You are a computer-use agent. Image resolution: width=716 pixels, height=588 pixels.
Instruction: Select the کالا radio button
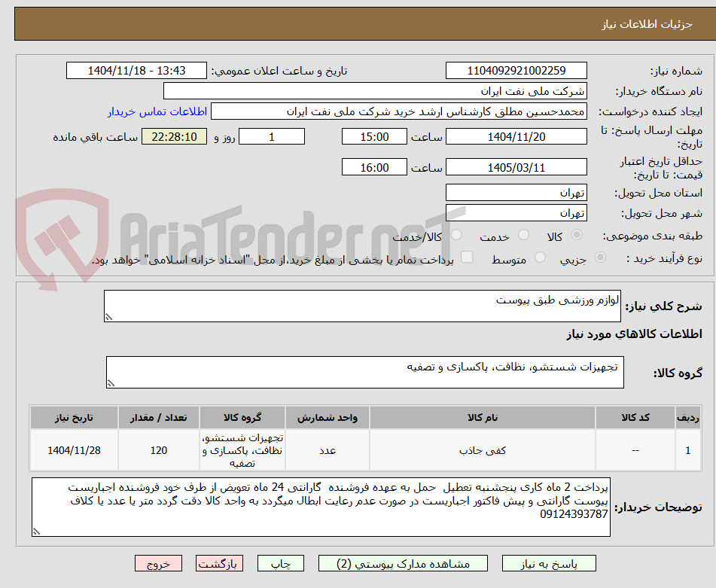pyautogui.click(x=577, y=235)
